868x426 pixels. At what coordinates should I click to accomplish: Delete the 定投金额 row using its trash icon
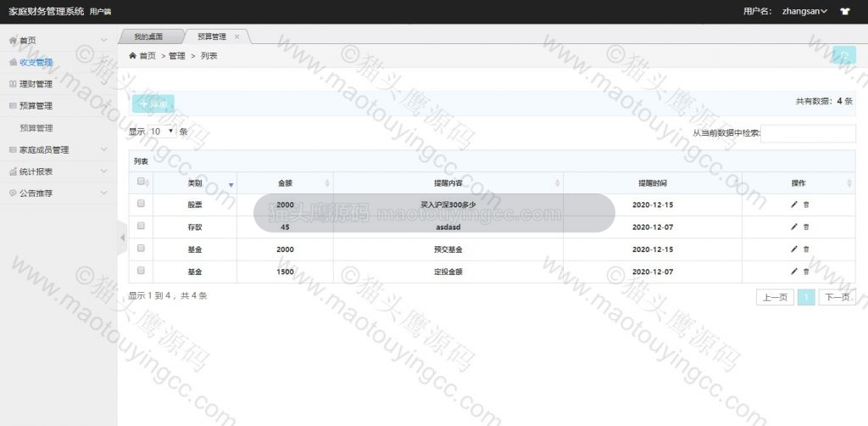tap(806, 272)
